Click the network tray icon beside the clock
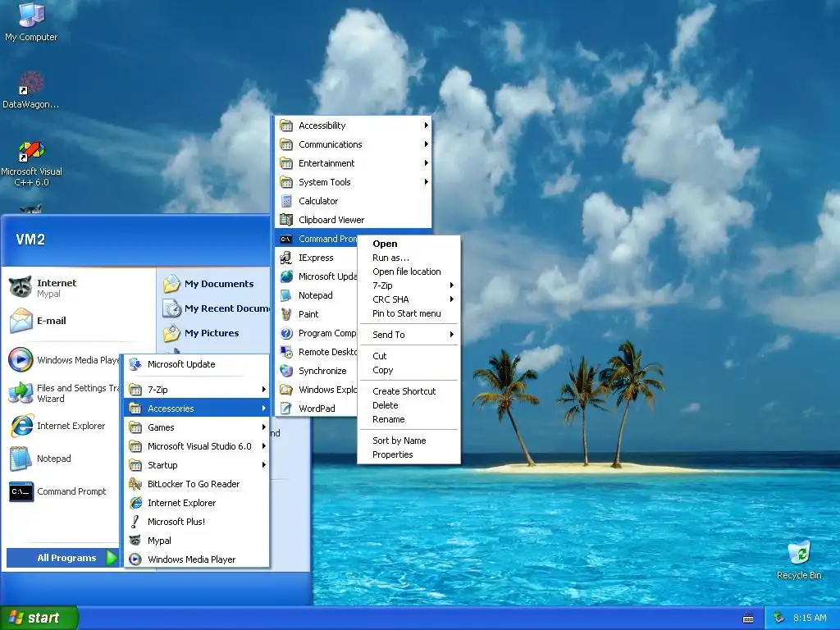 (x=779, y=618)
